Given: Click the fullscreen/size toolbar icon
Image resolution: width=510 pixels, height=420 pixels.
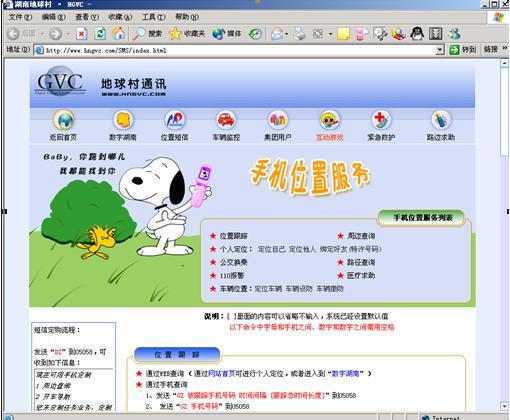Looking at the screenshot, I should pyautogui.click(x=318, y=34).
